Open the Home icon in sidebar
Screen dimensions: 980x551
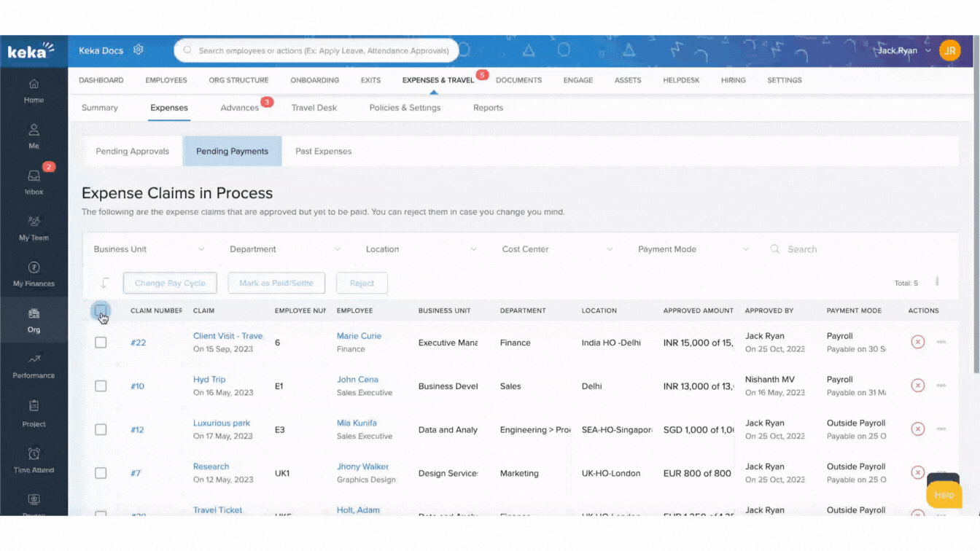click(x=34, y=84)
